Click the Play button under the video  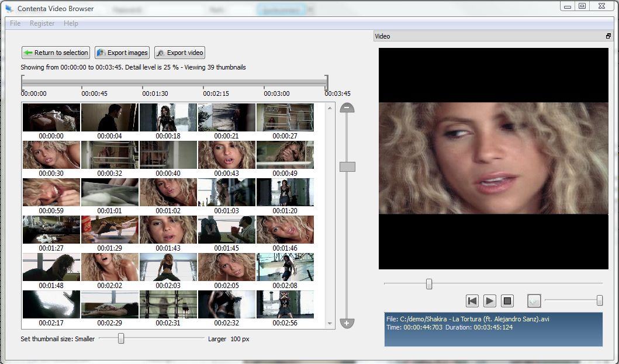click(x=489, y=301)
